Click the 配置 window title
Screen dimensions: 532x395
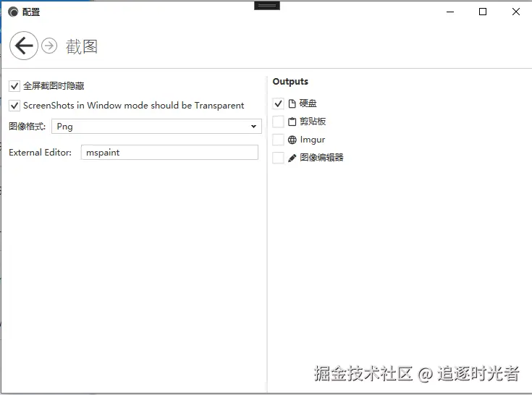[x=31, y=12]
